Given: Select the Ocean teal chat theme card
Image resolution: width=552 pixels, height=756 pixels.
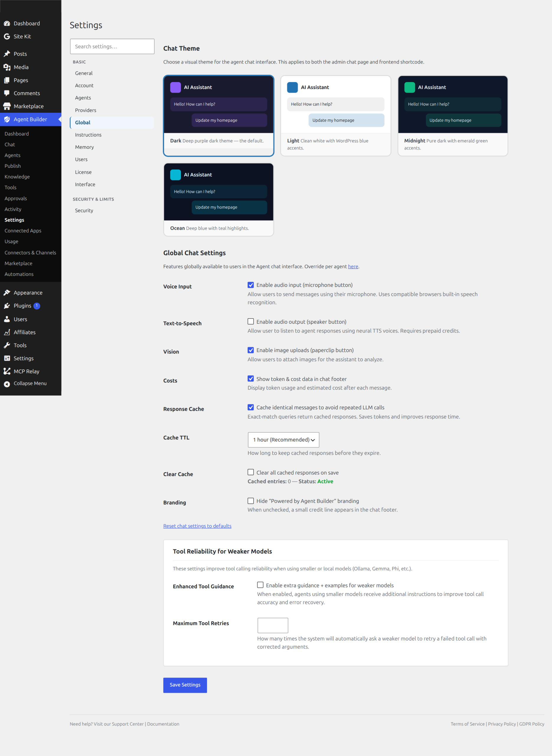Looking at the screenshot, I should (218, 200).
